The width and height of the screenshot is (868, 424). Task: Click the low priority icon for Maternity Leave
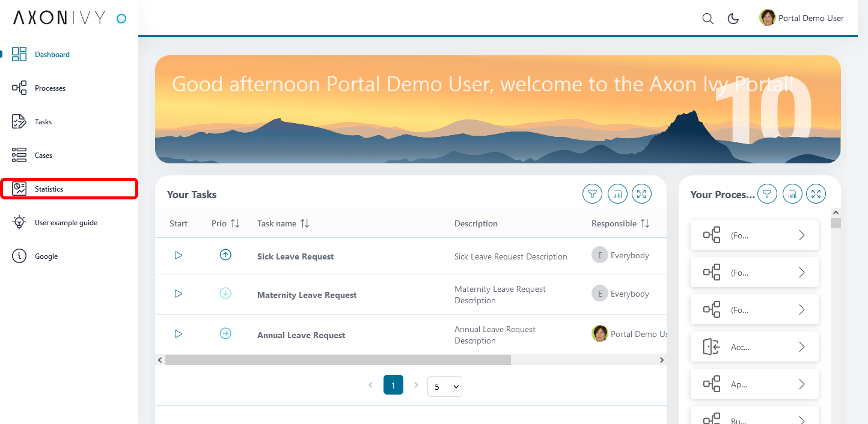click(225, 293)
